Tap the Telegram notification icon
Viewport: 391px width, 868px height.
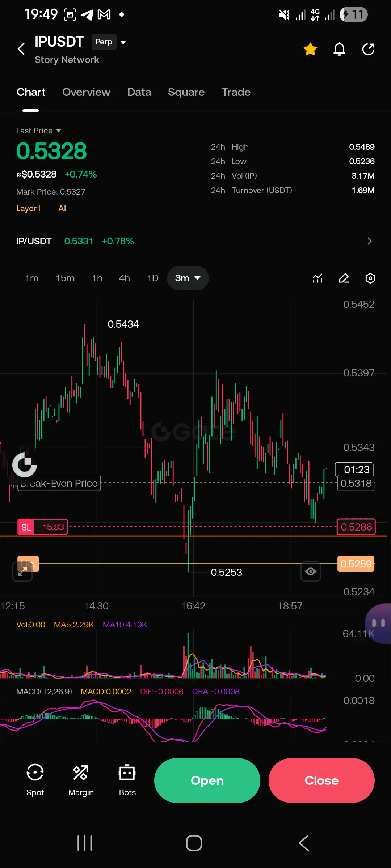(87, 14)
